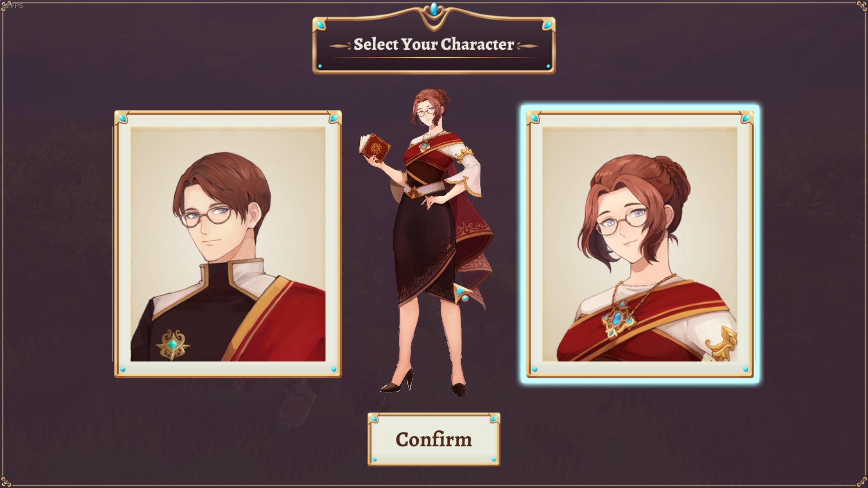Click the Confirm button
Viewport: 868px width, 488px height.
(x=434, y=439)
